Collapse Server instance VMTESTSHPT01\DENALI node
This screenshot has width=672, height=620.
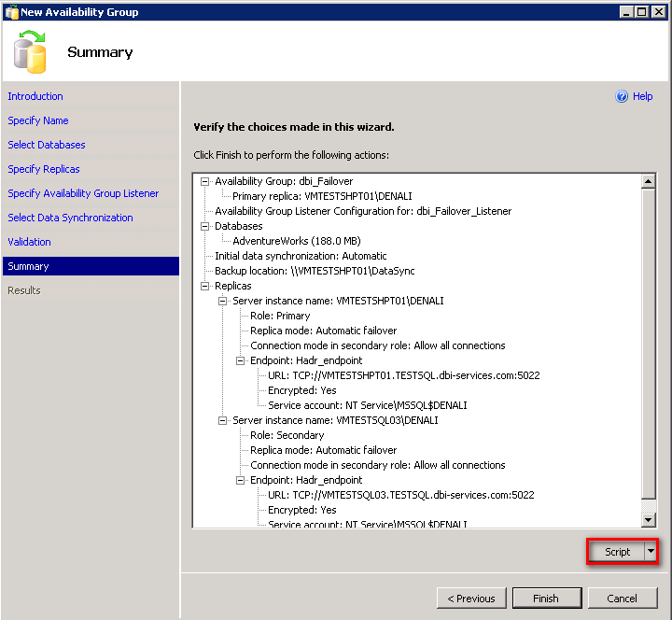coord(223,301)
